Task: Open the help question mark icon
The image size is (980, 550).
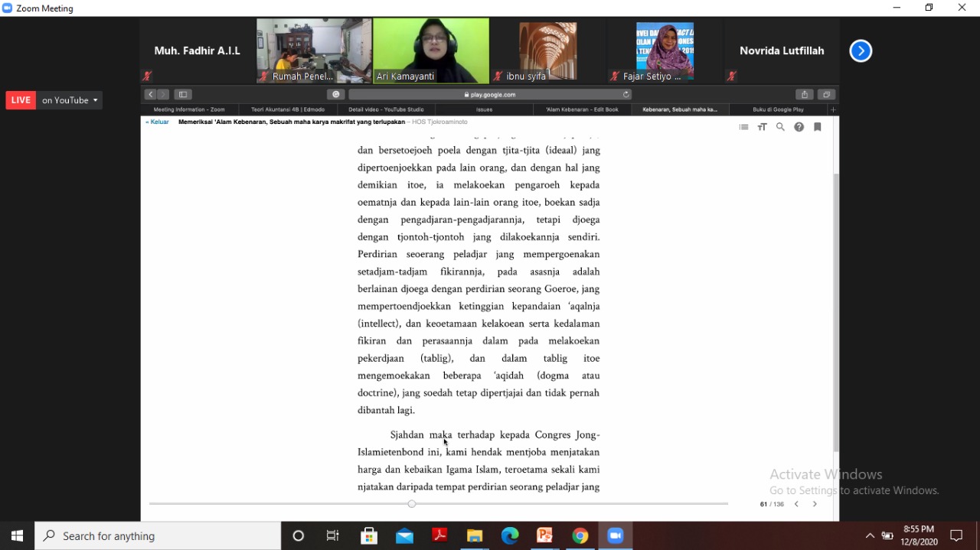Action: [799, 127]
